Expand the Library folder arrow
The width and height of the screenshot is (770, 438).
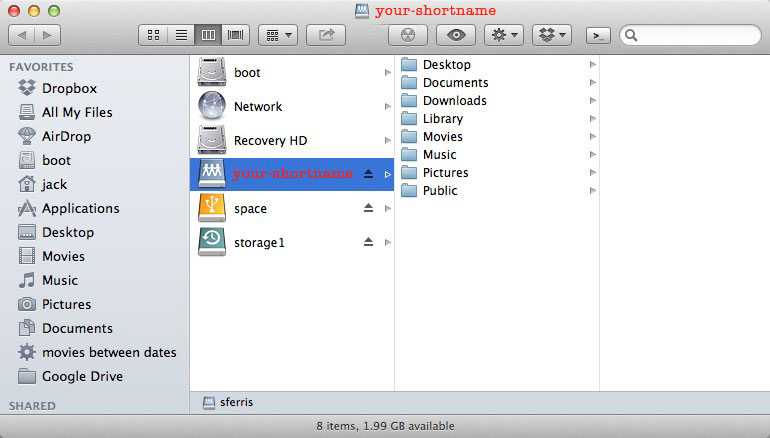(x=592, y=118)
